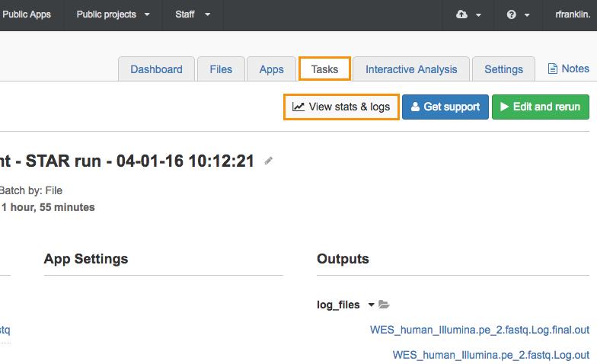This screenshot has width=597, height=364.
Task: Click the log_files output label
Action: coord(338,305)
